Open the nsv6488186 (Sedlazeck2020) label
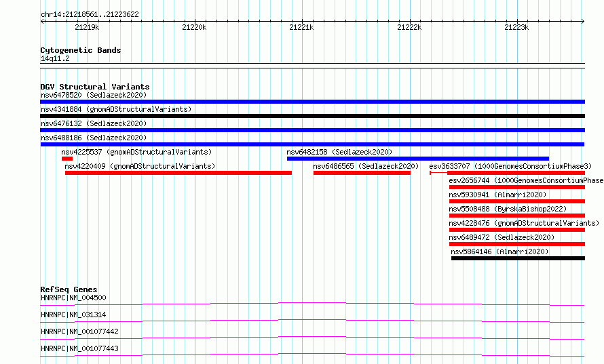Viewport: 604px width, 364px height. point(94,138)
